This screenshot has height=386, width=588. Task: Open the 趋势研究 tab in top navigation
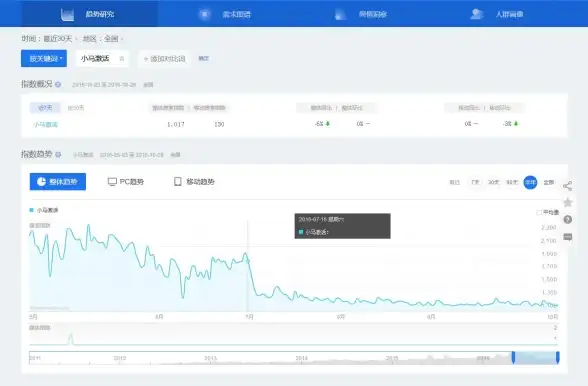(89, 14)
